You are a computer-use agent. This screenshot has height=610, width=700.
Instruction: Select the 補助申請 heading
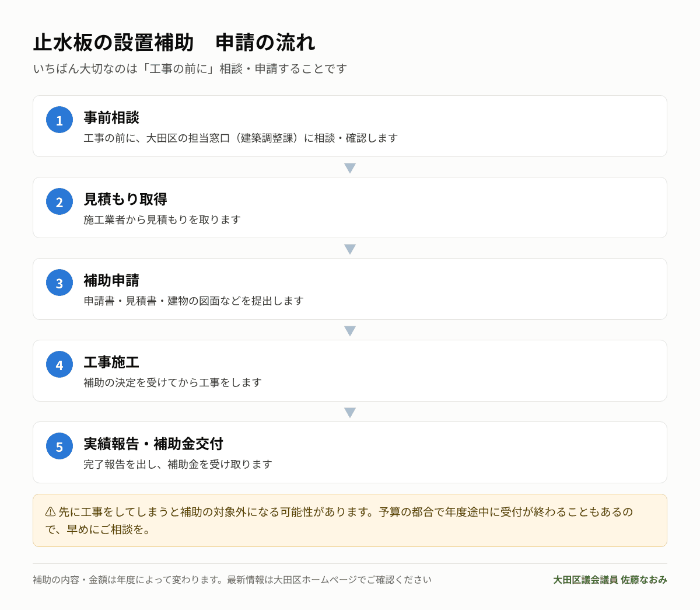111,280
